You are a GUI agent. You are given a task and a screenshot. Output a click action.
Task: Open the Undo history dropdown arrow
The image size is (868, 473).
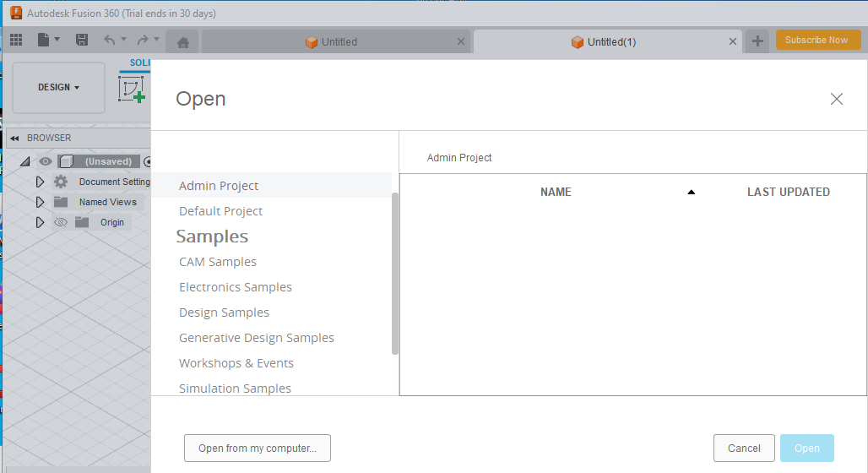[123, 40]
